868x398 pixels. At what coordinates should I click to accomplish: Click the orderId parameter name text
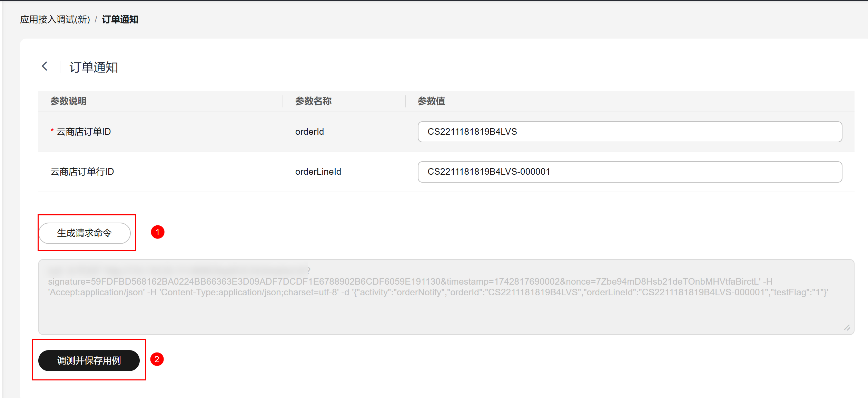(x=309, y=132)
